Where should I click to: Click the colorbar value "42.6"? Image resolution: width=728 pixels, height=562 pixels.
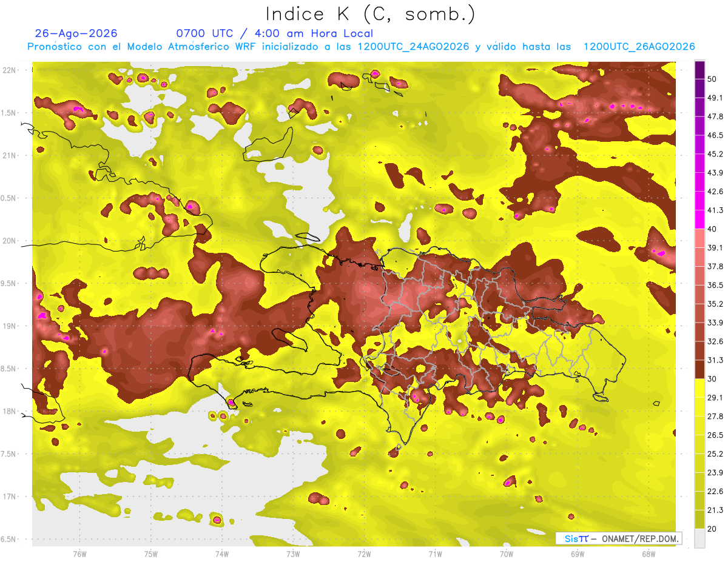click(715, 192)
